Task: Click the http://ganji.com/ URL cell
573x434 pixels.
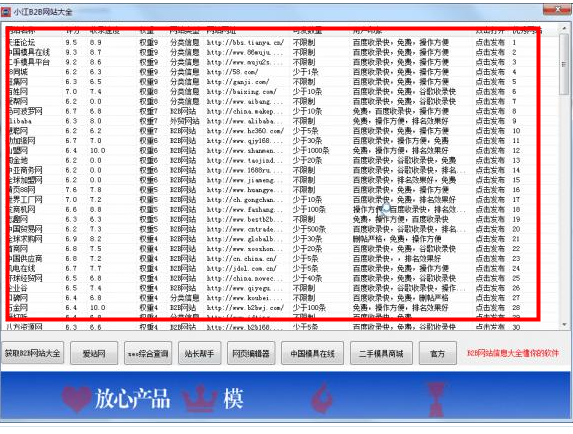Action: tap(238, 82)
